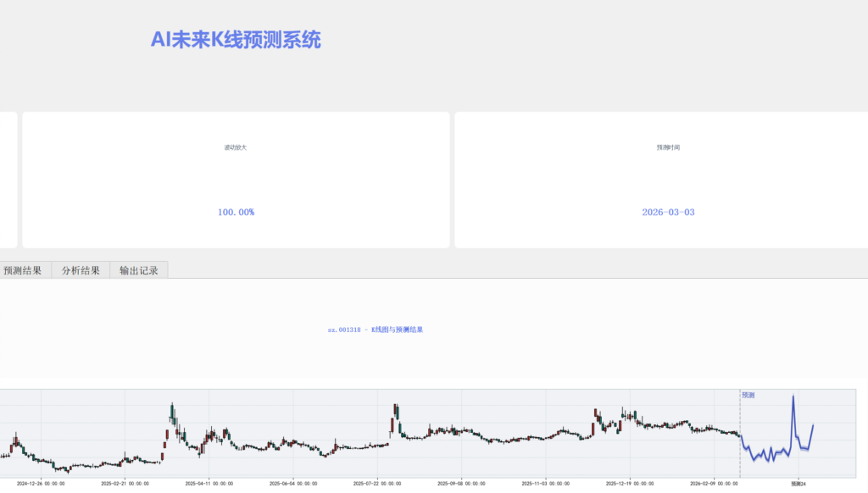
Task: Click the 2025-02-21 x-axis date label
Action: 125,484
